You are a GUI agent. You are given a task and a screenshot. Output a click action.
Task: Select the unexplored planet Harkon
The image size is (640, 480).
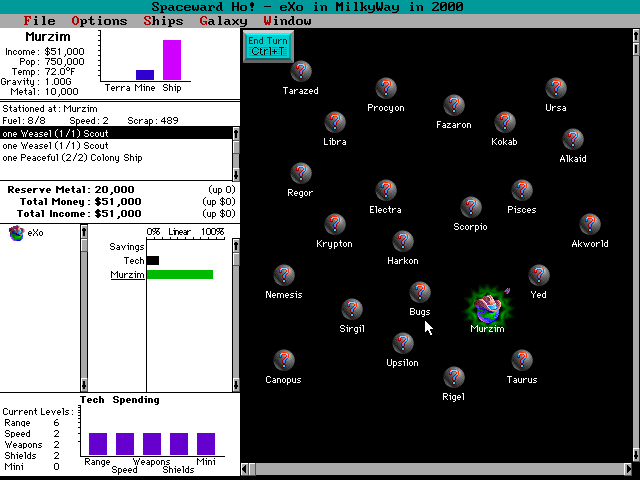point(403,241)
